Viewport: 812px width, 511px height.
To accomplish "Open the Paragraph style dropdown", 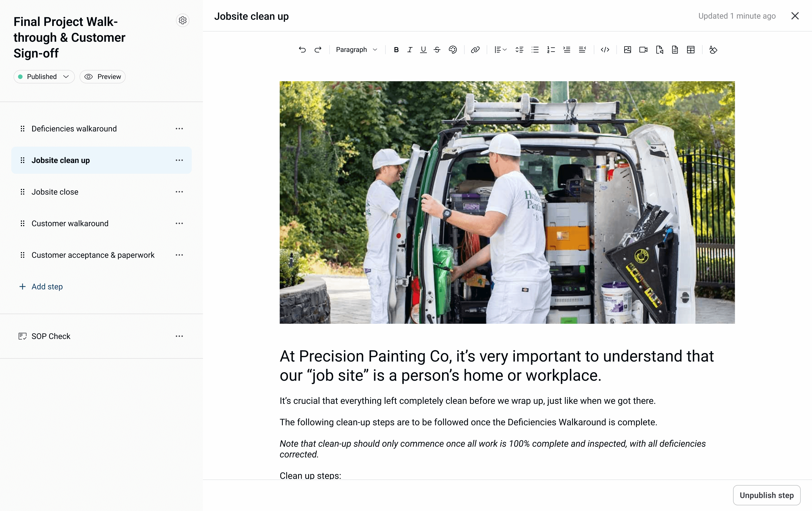I will [356, 50].
